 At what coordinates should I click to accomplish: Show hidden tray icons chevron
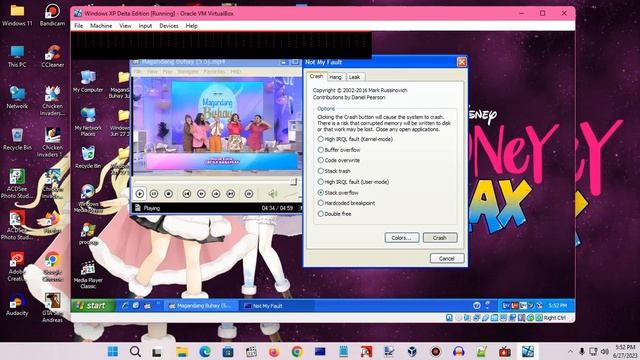click(570, 351)
